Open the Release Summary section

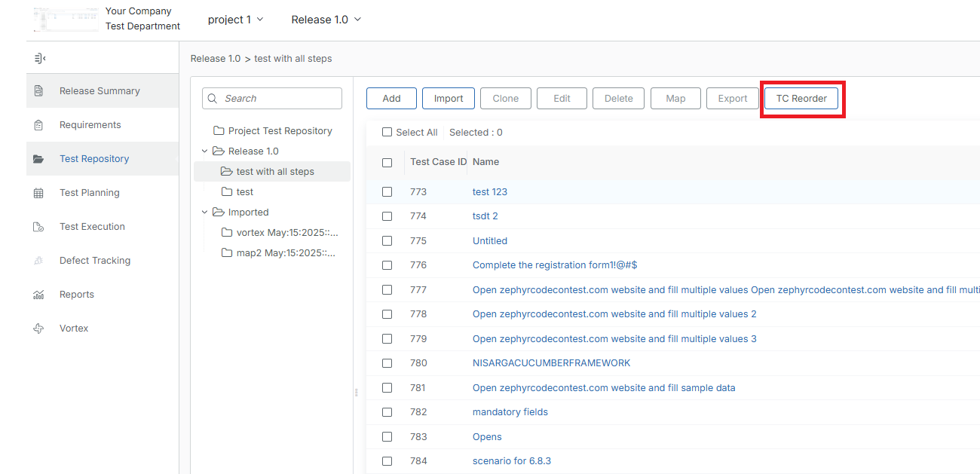pos(99,90)
